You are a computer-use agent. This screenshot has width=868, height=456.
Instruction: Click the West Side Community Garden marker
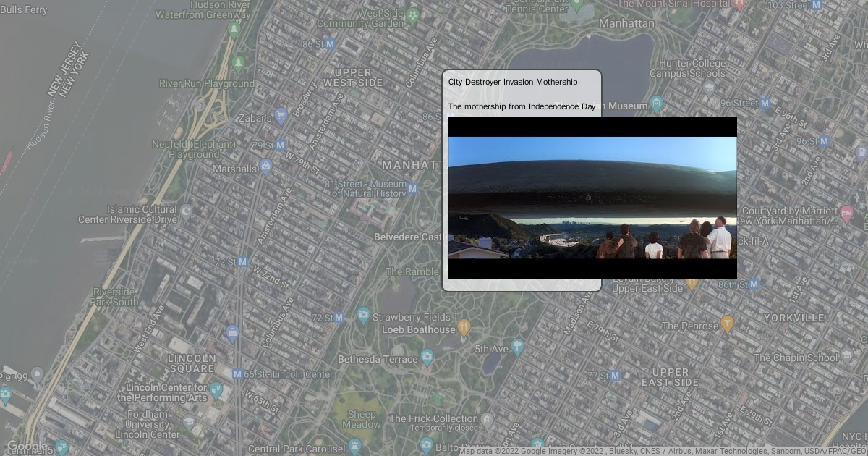(412, 15)
